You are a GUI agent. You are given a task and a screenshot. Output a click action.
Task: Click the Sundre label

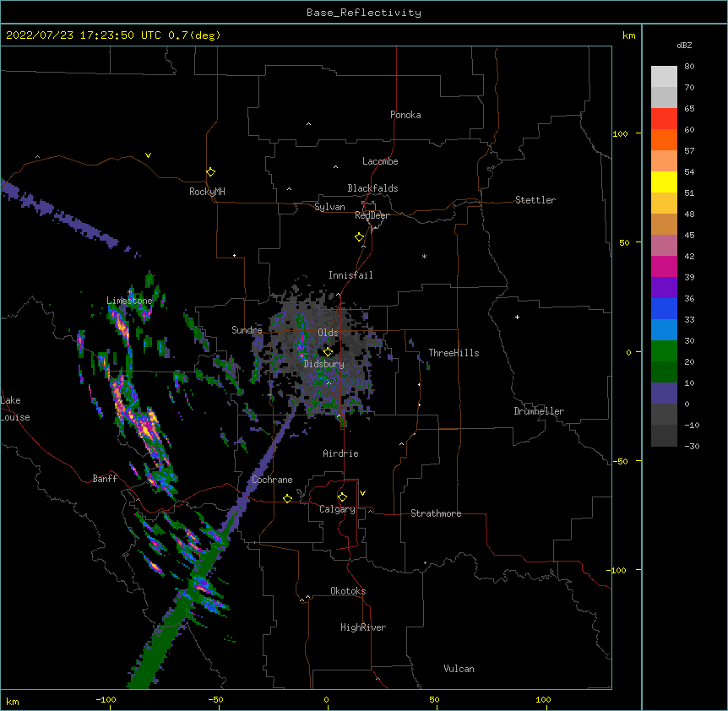pyautogui.click(x=247, y=330)
